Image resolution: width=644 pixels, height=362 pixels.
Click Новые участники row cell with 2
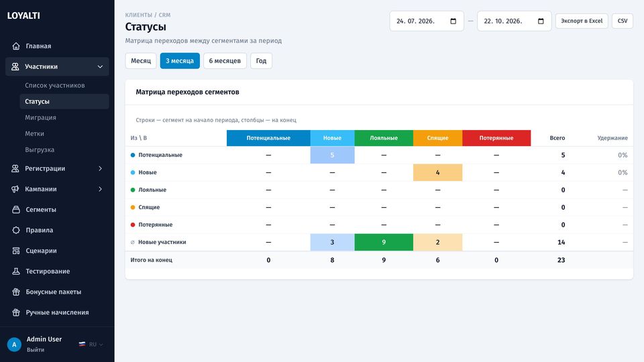(x=438, y=242)
